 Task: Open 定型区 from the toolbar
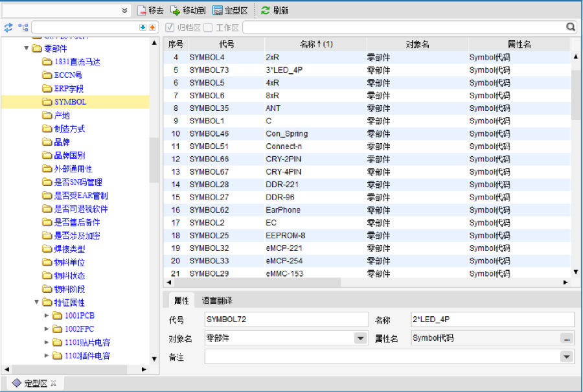[x=218, y=10]
